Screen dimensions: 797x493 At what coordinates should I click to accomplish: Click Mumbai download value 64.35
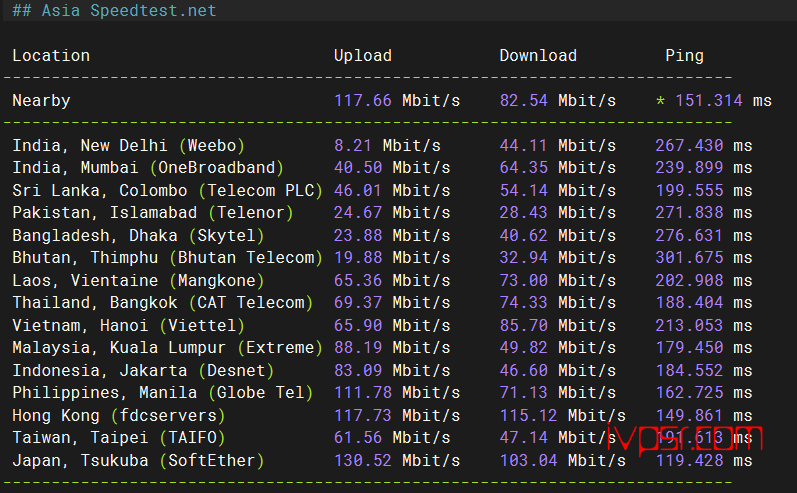click(x=523, y=167)
